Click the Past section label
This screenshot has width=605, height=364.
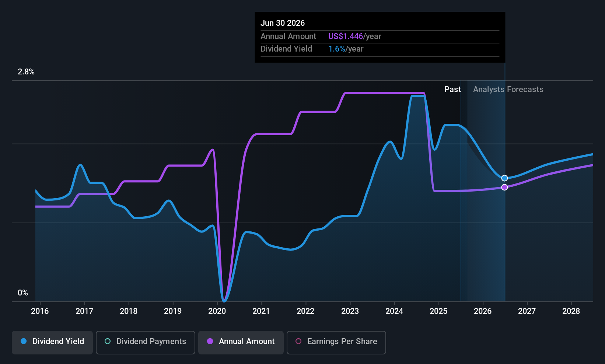(x=452, y=90)
